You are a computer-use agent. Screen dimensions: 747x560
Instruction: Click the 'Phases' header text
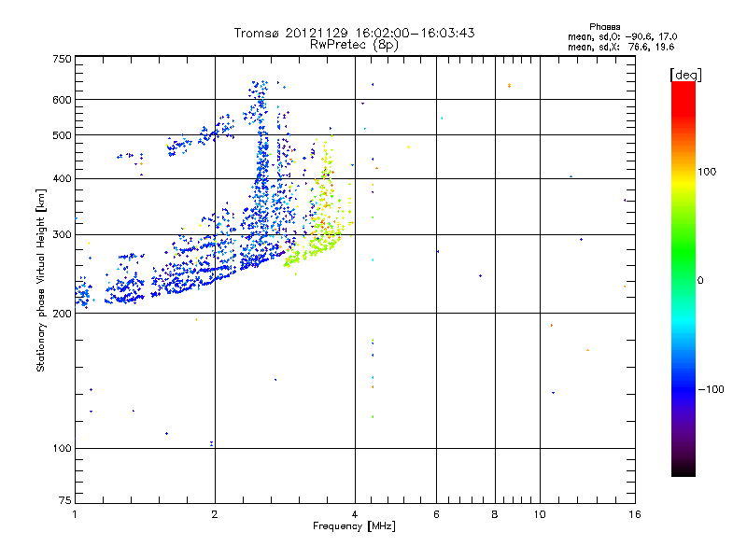click(604, 27)
